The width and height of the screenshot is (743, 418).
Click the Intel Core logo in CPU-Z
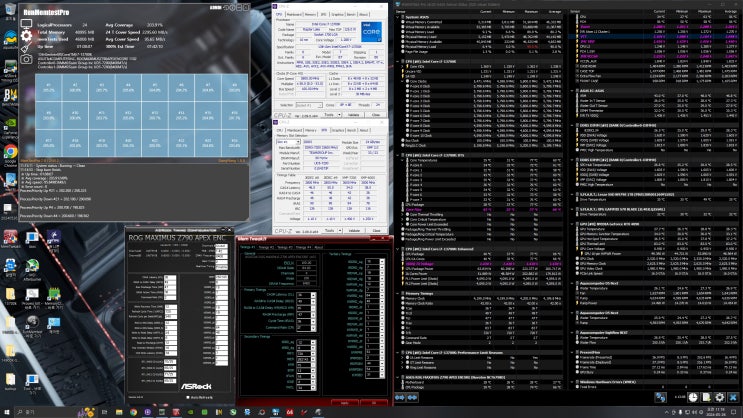(371, 32)
